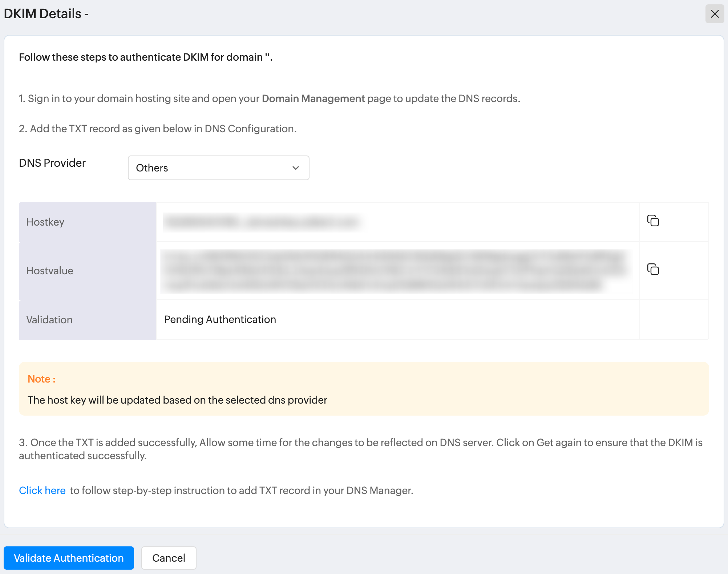Select the Hostvalue row label cell
Viewport: 728px width, 574px height.
click(87, 271)
